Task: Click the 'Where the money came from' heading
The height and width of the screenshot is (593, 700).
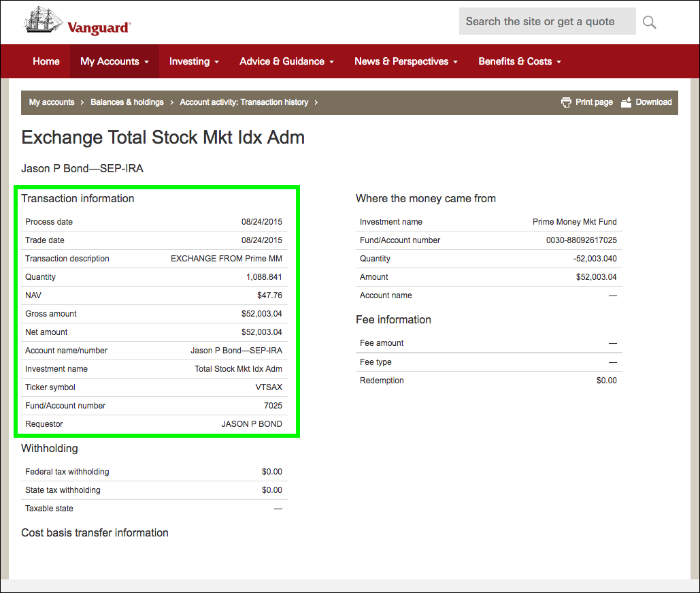Action: [426, 198]
